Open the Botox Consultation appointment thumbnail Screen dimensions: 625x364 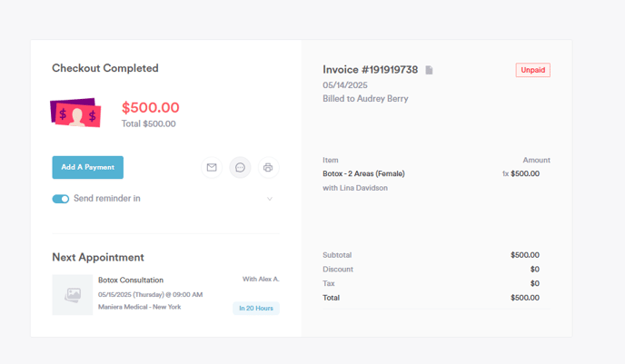[73, 295]
